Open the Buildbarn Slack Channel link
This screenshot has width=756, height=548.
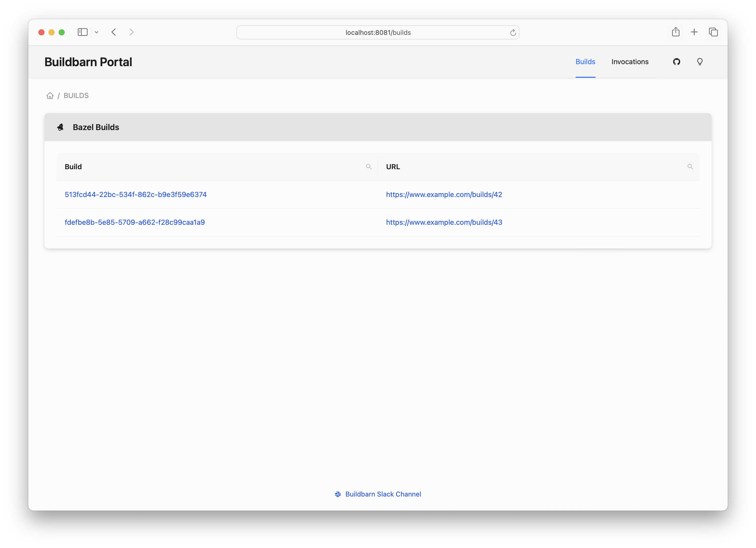tap(383, 494)
